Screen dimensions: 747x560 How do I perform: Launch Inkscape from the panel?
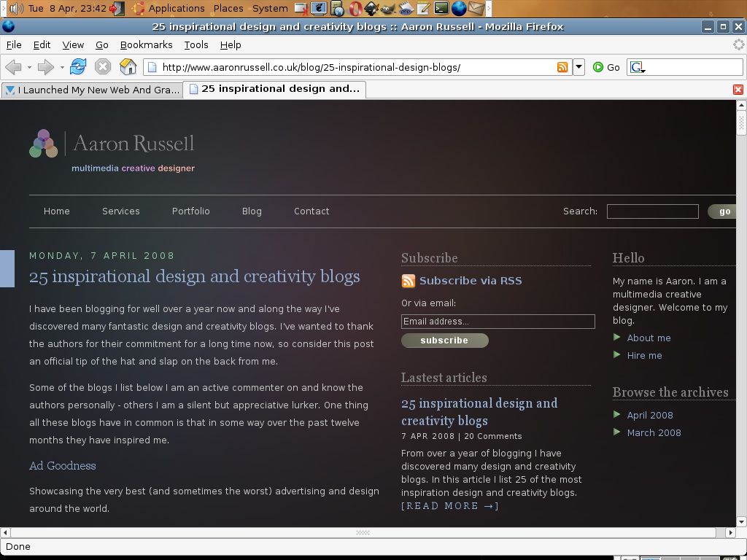[371, 8]
